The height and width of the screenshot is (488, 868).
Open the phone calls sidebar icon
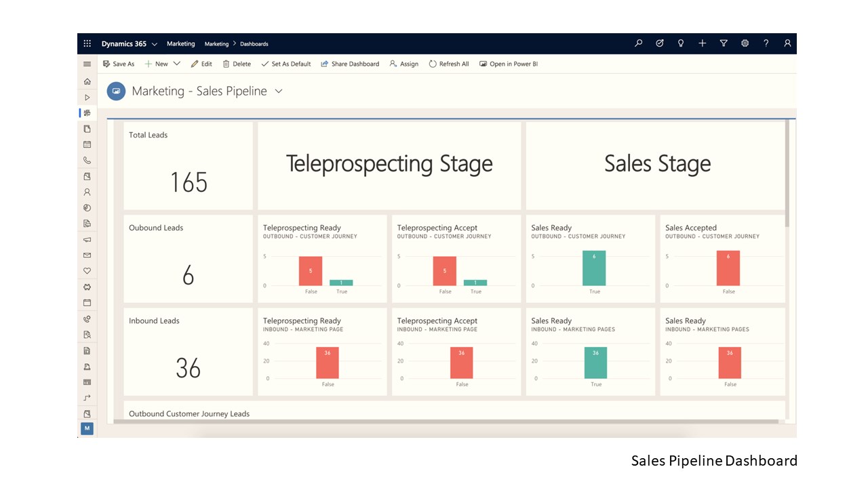(87, 161)
